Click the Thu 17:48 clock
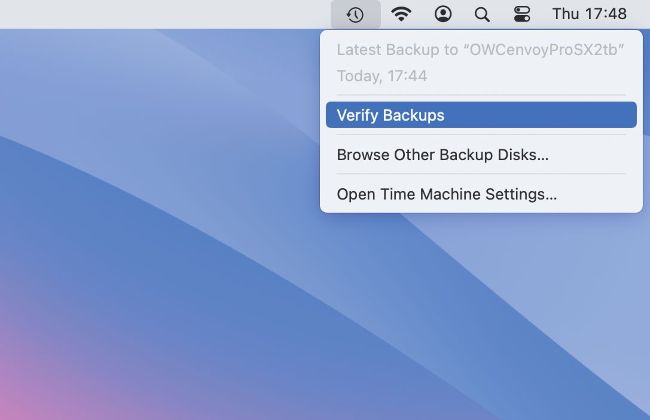Image resolution: width=650 pixels, height=420 pixels. 589,14
